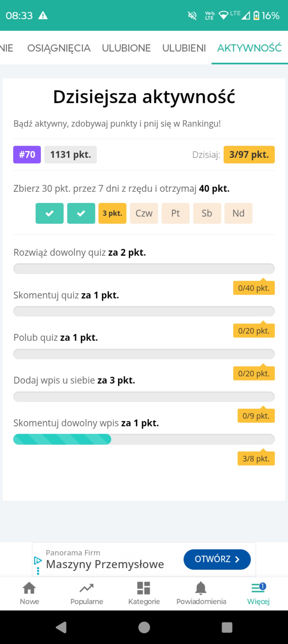288x644 pixels.
Task: Switch to the Osiągnięcia tab
Action: (x=59, y=48)
